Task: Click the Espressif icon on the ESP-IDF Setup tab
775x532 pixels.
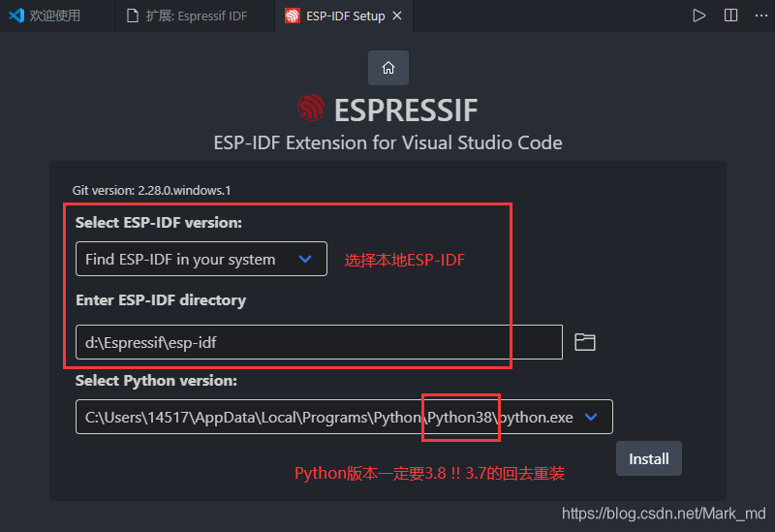Action: [x=293, y=16]
